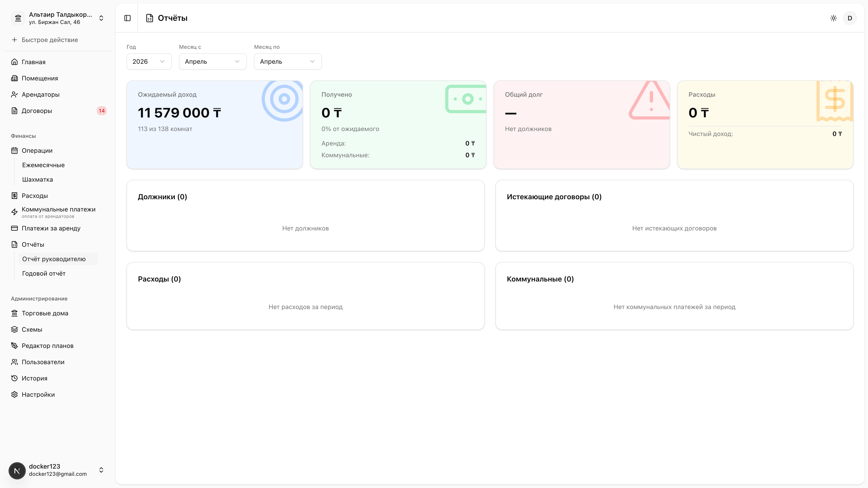Viewport: 868px width, 488px height.
Task: Click the receipt icon beside sidebar Расходы
Action: point(14,196)
